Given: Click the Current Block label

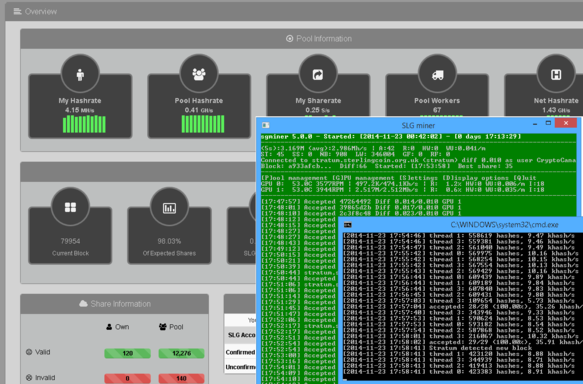Looking at the screenshot, I should tap(70, 253).
